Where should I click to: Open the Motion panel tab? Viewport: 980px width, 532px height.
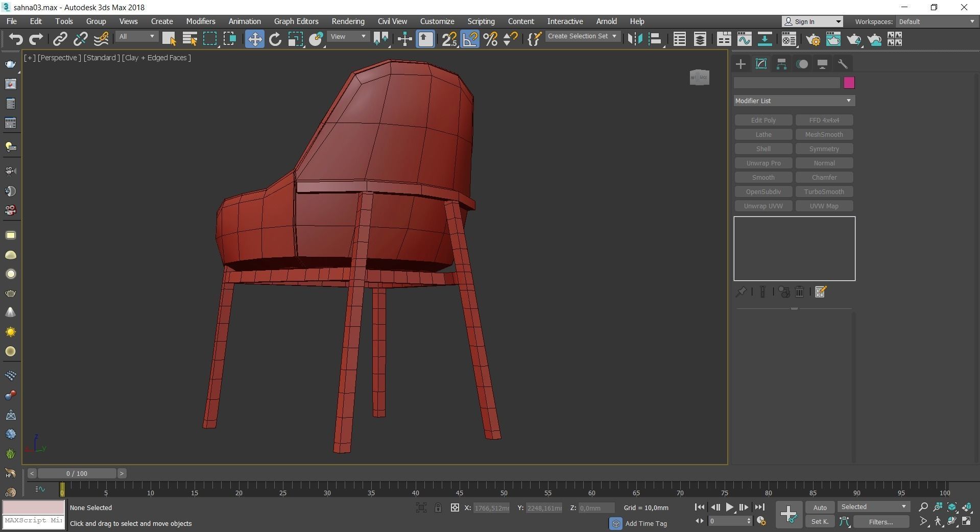[802, 64]
